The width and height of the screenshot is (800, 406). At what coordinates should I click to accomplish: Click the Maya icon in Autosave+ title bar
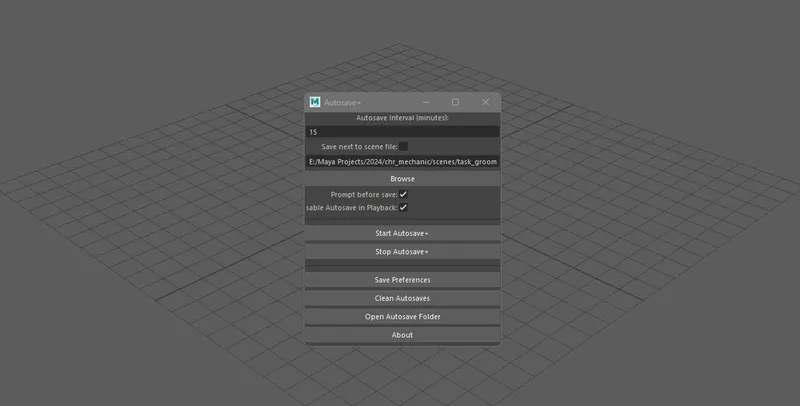pos(315,102)
